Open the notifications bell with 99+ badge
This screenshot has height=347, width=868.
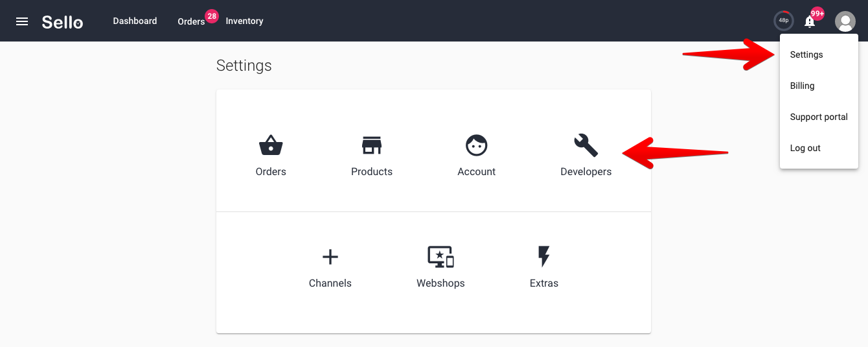click(x=810, y=21)
